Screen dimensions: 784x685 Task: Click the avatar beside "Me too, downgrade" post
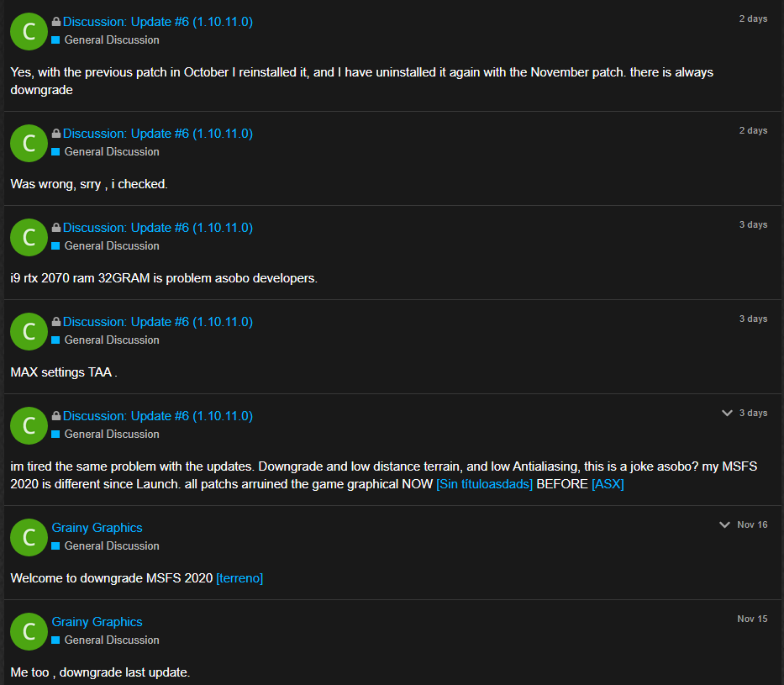[29, 631]
